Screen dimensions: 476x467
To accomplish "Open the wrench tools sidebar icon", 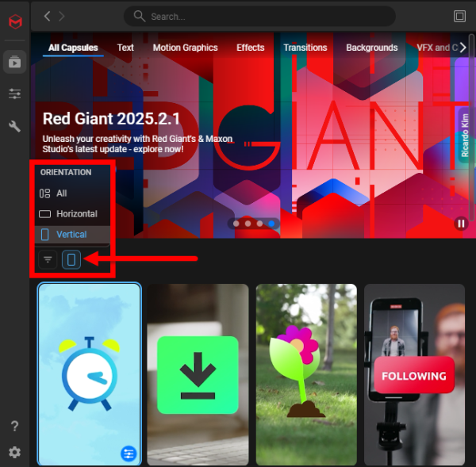I will click(x=14, y=126).
